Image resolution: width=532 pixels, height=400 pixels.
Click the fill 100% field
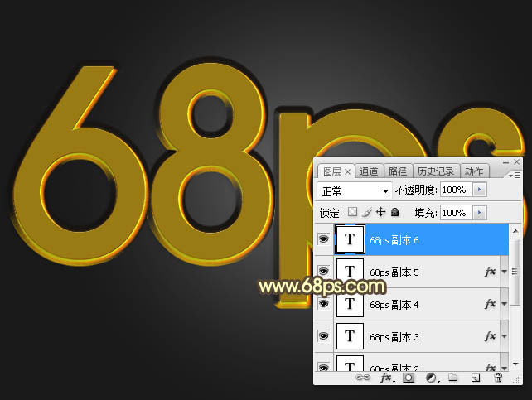[457, 213]
